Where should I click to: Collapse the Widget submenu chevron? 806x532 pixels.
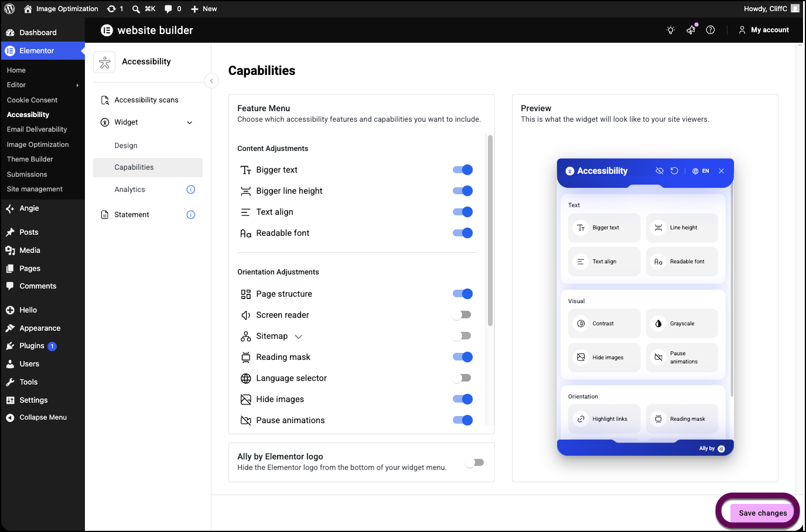coord(189,123)
